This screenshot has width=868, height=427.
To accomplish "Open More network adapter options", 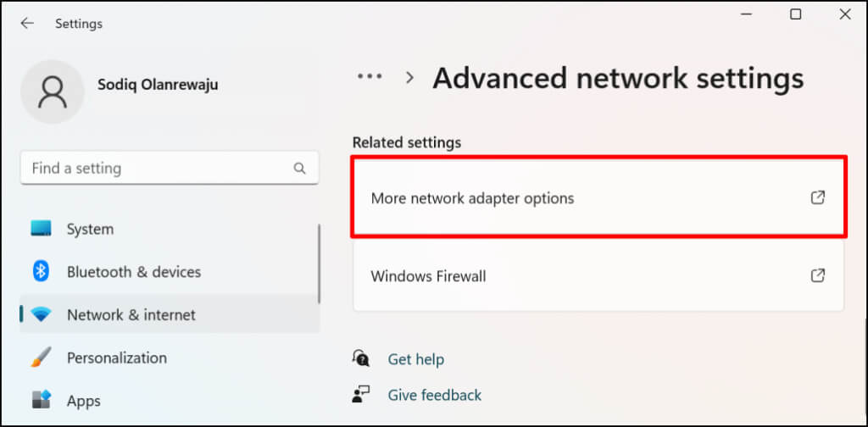I will pyautogui.click(x=472, y=198).
